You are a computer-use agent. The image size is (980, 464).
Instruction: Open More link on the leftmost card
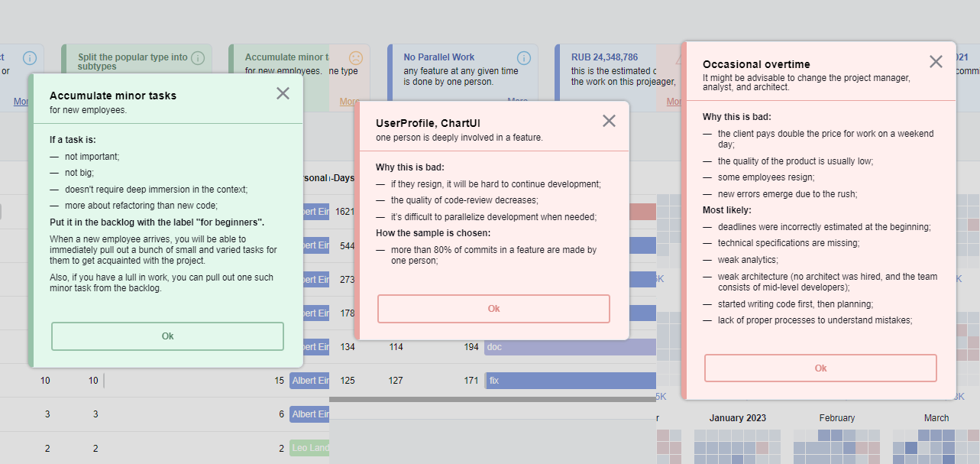[x=21, y=101]
